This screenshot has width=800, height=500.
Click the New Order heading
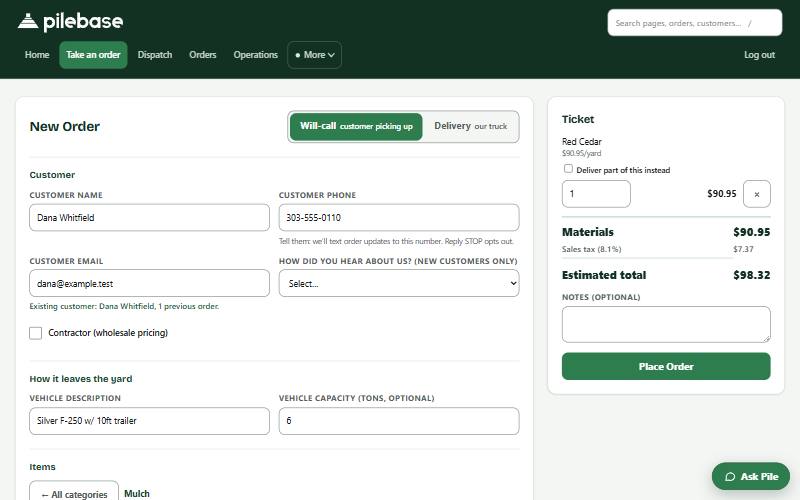(x=65, y=127)
